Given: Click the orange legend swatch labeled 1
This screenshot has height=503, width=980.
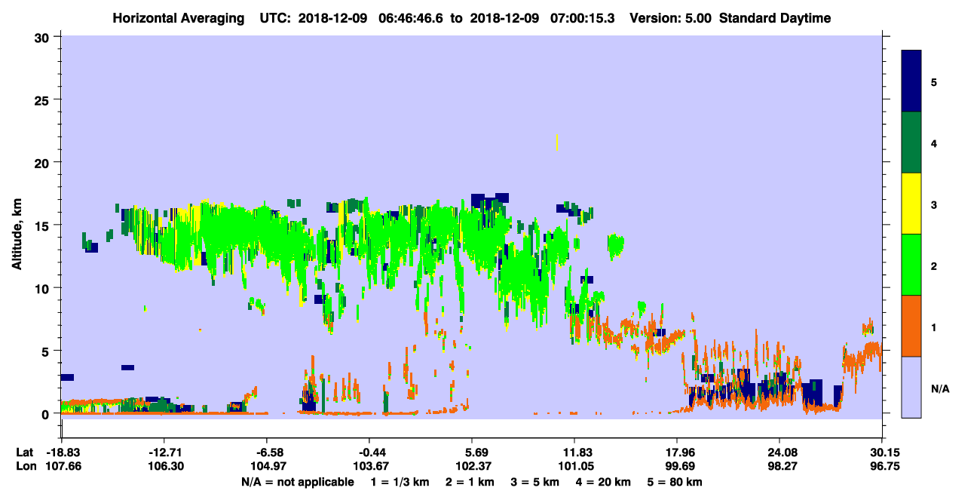Looking at the screenshot, I should point(911,325).
